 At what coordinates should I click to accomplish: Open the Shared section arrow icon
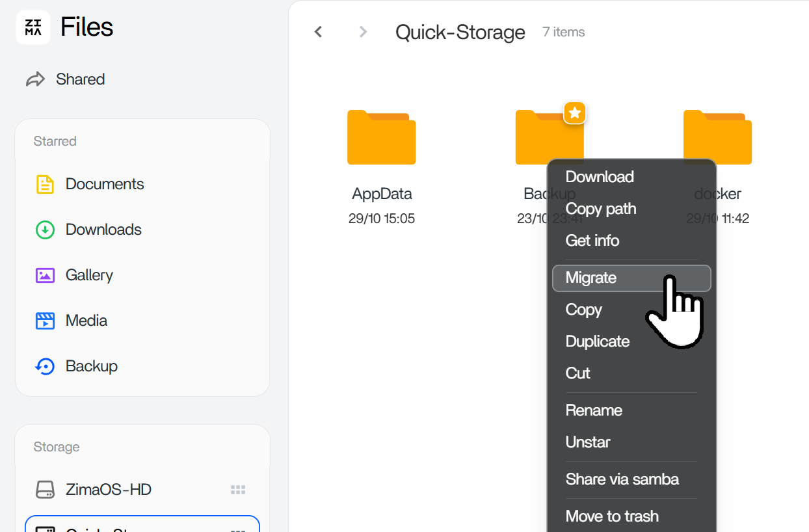(35, 79)
